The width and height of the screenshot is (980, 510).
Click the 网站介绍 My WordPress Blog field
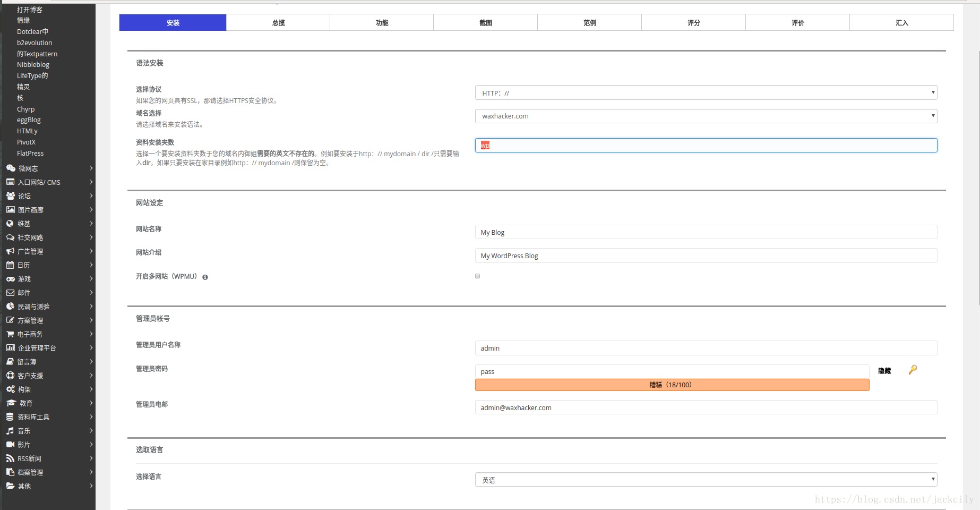(x=706, y=256)
